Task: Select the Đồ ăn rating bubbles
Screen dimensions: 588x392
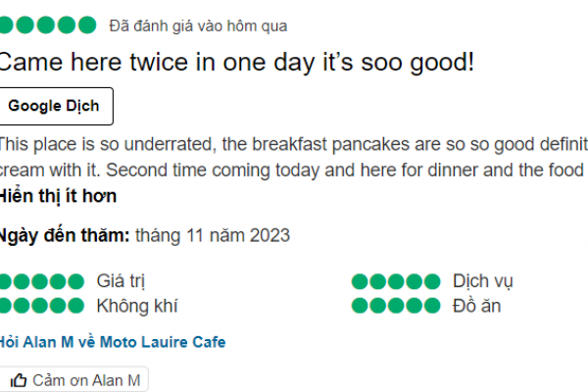Action: pos(396,306)
